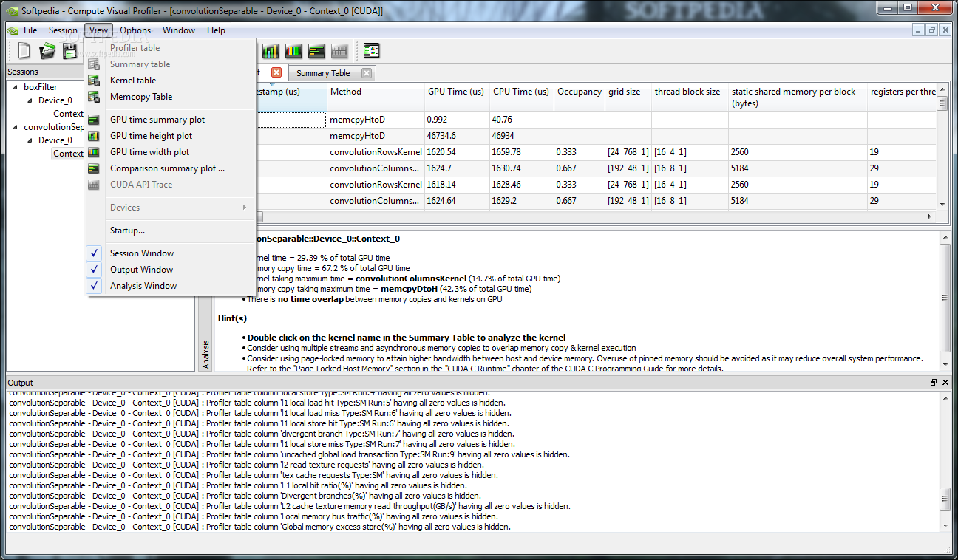Click the New session toolbar icon
Viewport: 958px width, 560px height.
pyautogui.click(x=24, y=51)
